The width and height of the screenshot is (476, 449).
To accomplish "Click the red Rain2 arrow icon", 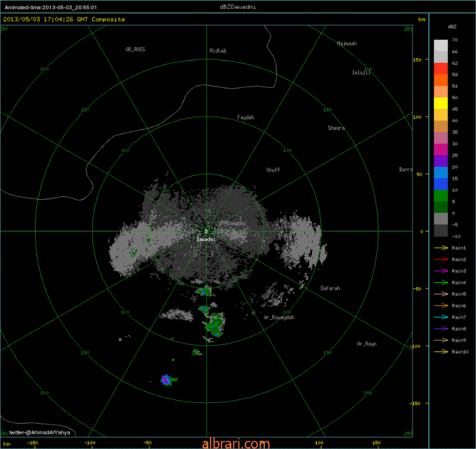I will point(441,259).
